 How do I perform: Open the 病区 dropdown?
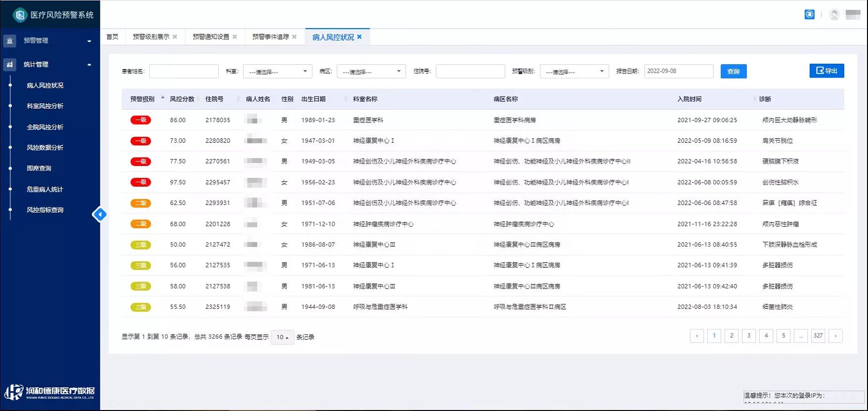pyautogui.click(x=371, y=72)
